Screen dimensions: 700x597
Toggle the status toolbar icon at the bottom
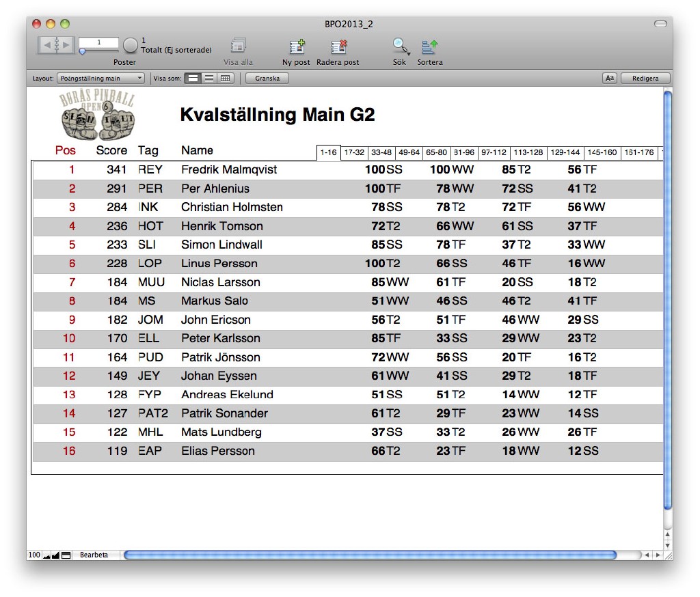pos(66,555)
